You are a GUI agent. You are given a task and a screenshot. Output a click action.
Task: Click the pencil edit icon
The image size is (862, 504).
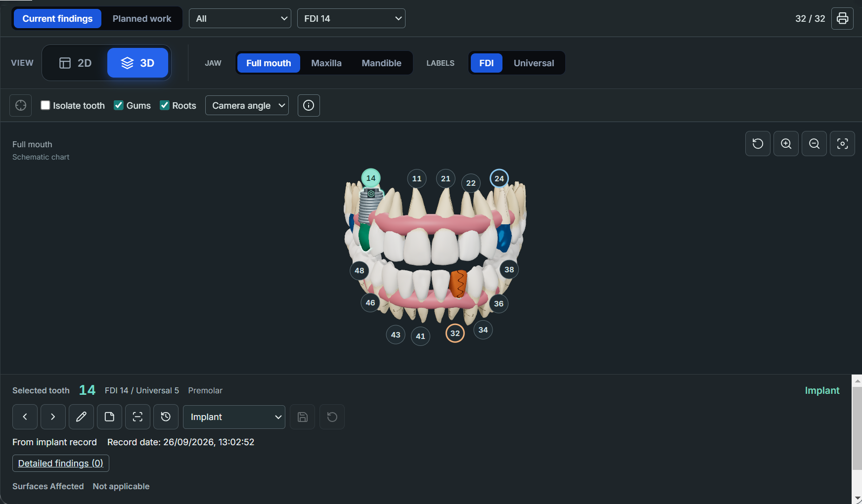[81, 417]
